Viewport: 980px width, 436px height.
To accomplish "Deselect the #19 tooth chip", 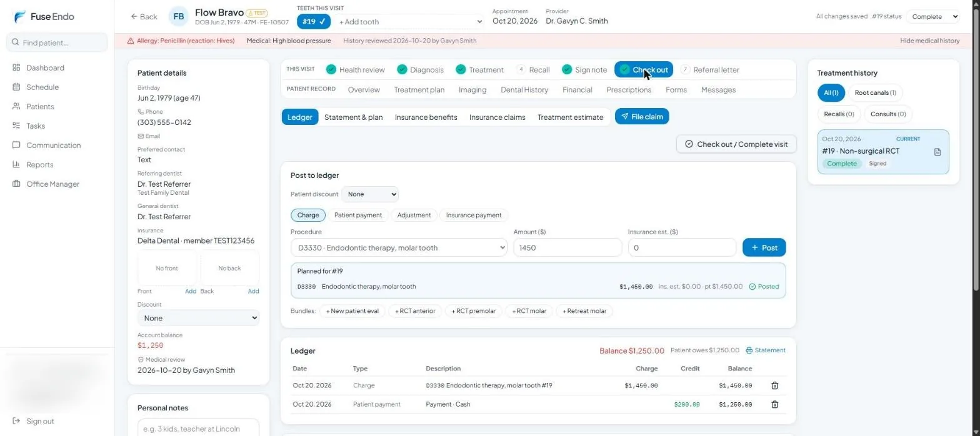I will click(x=314, y=21).
